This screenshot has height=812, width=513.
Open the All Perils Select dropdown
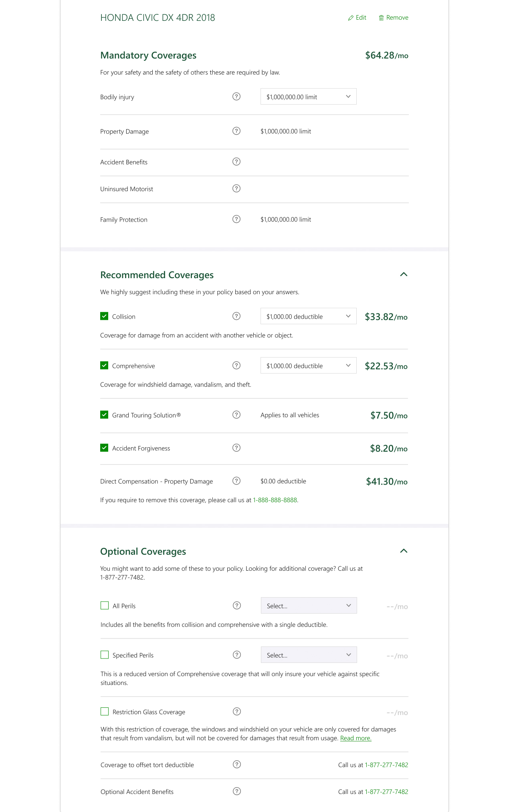(309, 606)
